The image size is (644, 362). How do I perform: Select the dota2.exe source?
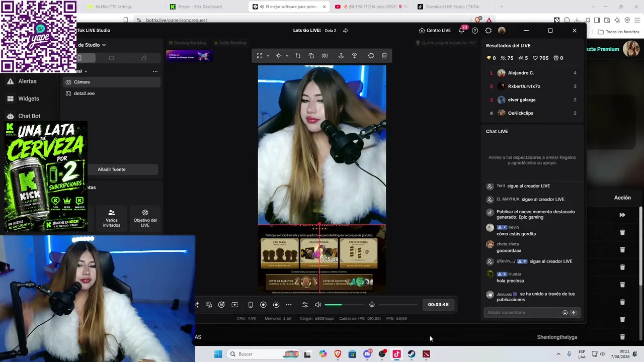click(x=112, y=94)
